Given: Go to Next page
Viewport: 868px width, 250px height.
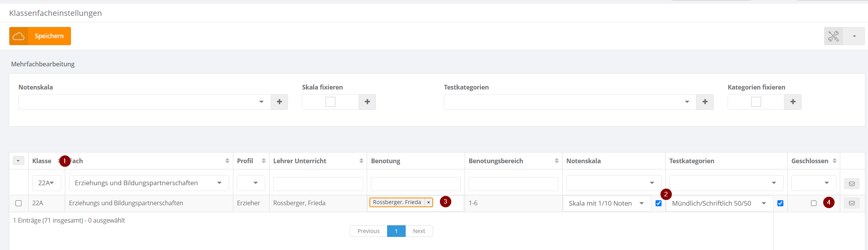Looking at the screenshot, I should [419, 231].
